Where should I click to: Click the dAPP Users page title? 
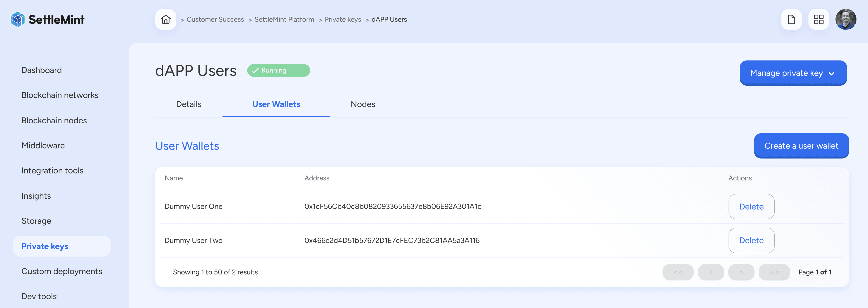click(196, 71)
